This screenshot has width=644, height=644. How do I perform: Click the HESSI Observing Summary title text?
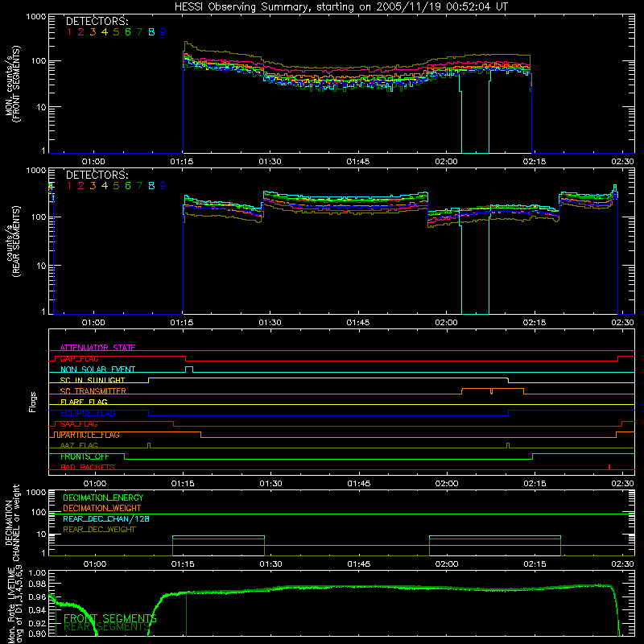341,6
